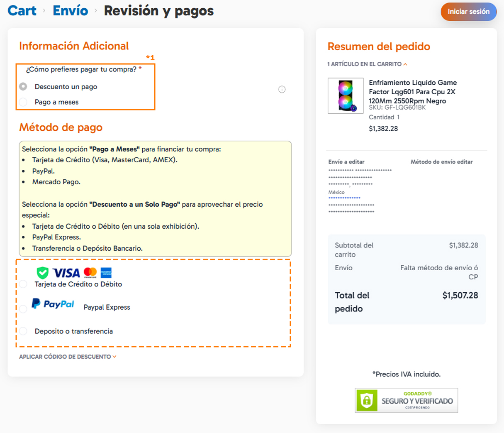Click the Iniciar sesión button
504x433 pixels.
click(468, 12)
